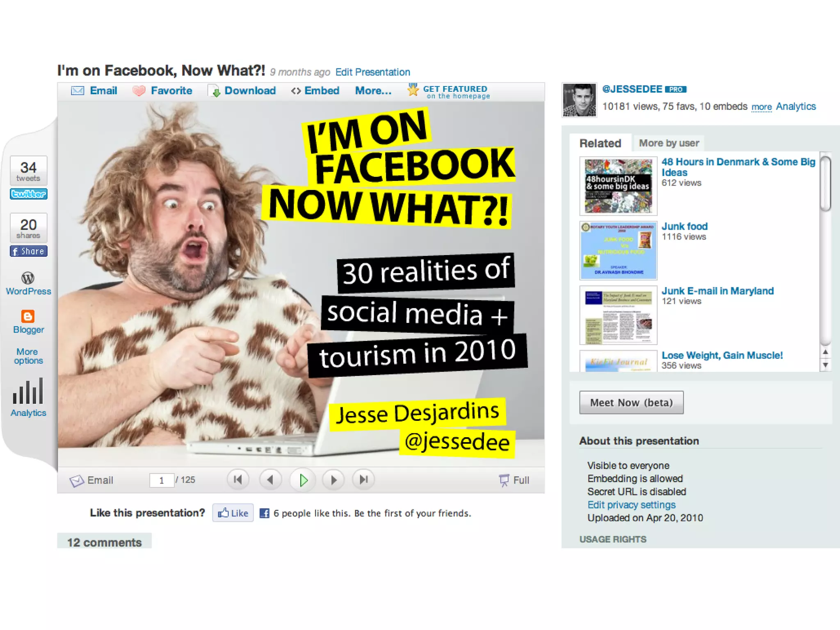Open the Analytics bar chart icon
840x630 pixels.
click(28, 392)
